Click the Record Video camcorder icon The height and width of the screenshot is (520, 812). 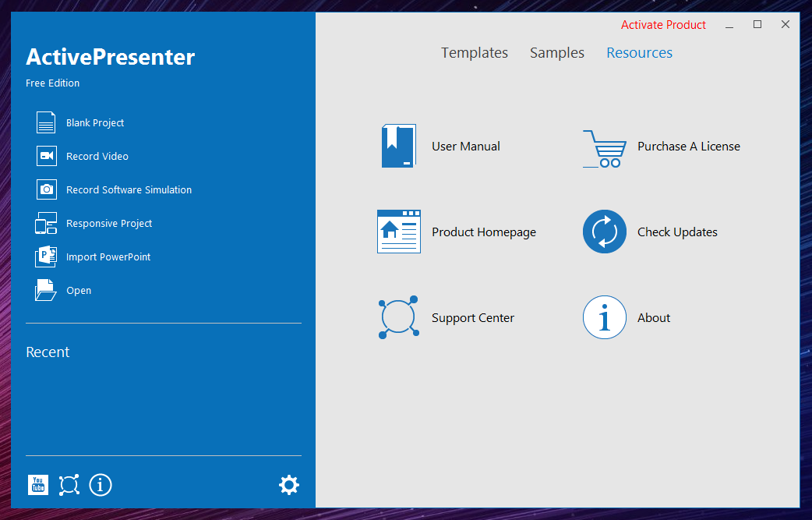tap(46, 156)
